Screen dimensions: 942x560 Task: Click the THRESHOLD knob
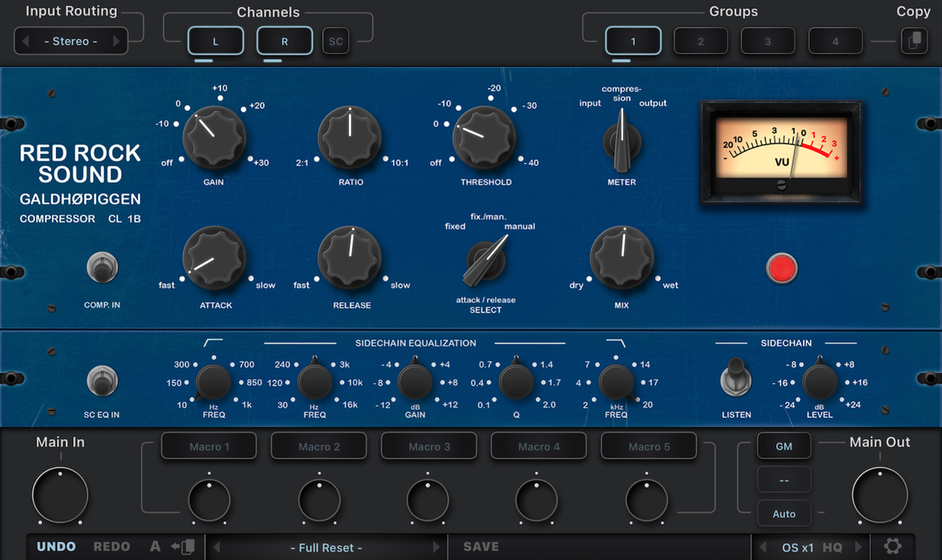(484, 139)
